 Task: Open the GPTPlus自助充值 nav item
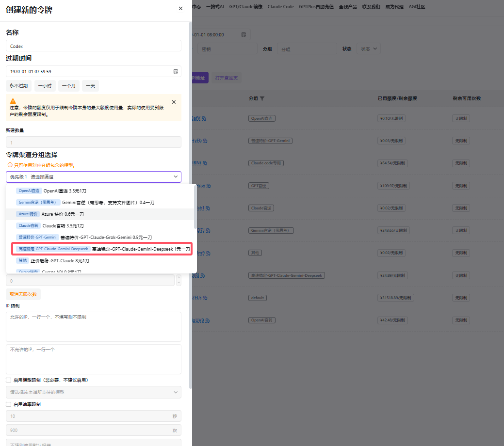tap(316, 7)
